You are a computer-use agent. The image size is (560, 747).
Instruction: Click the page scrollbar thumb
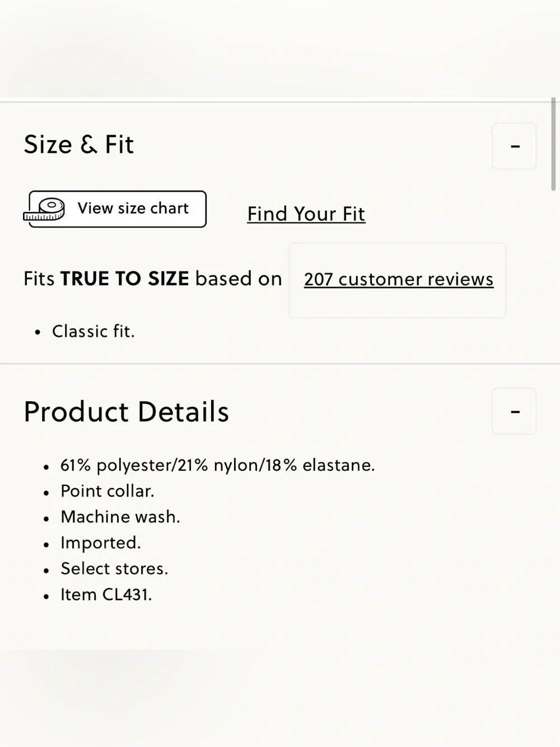coord(553,145)
